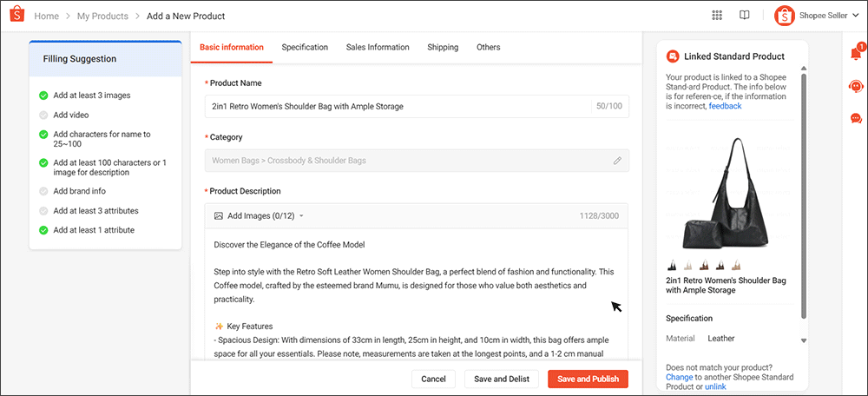
Task: Click the Product Name input field
Action: (x=399, y=106)
